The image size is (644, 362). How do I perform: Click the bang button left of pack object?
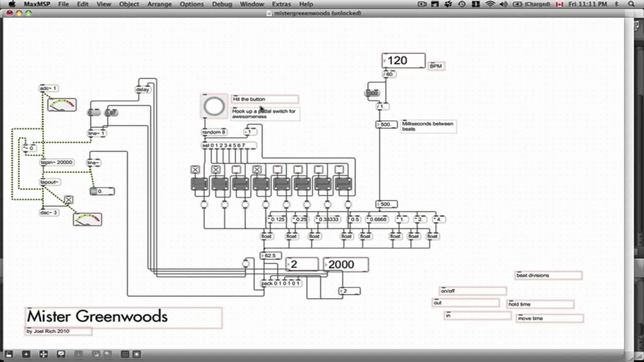click(x=246, y=264)
